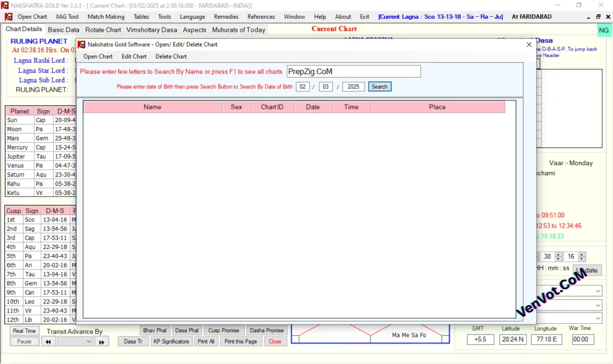Viewport: 613px width, 364px height.
Task: Open the Tools menu
Action: pyautogui.click(x=164, y=16)
